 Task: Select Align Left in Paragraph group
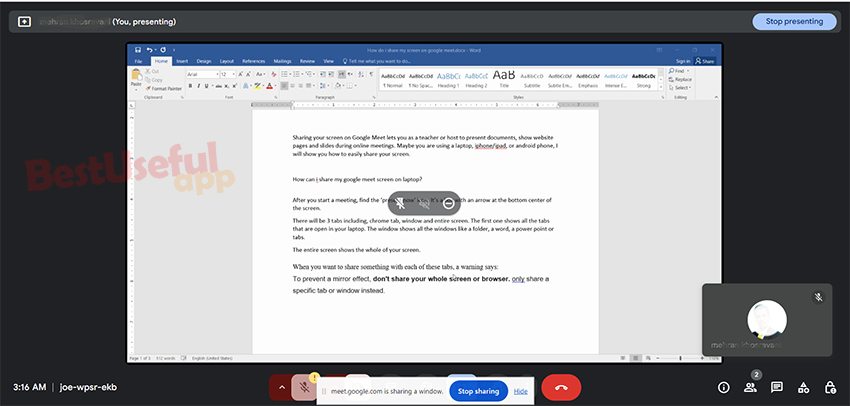284,86
